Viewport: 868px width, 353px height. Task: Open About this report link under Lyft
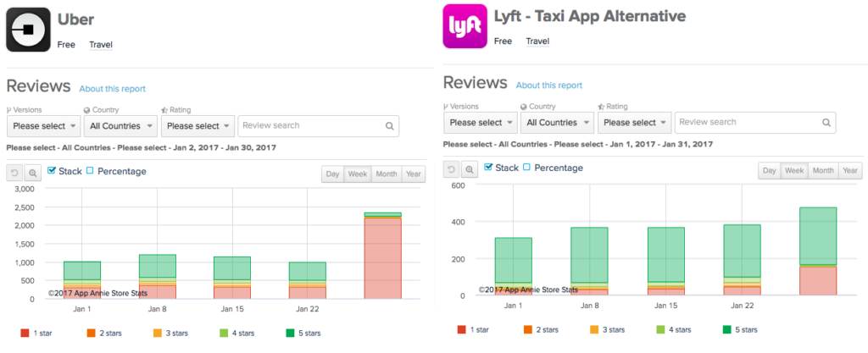(549, 85)
